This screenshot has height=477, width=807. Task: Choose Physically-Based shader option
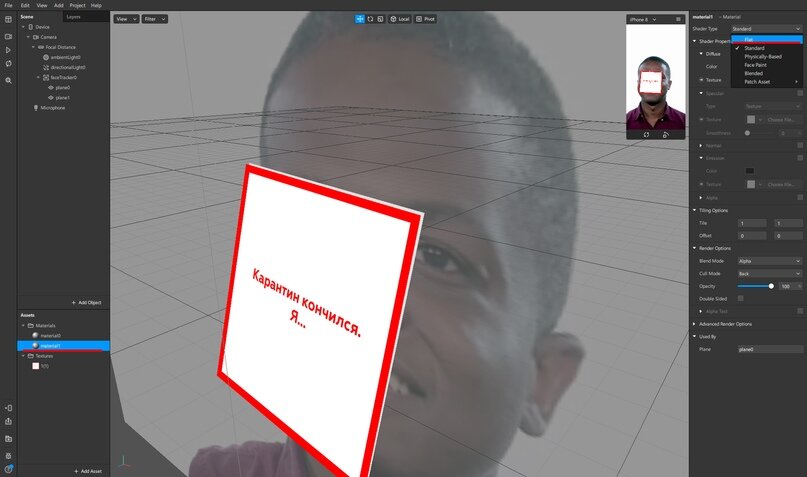(767, 57)
